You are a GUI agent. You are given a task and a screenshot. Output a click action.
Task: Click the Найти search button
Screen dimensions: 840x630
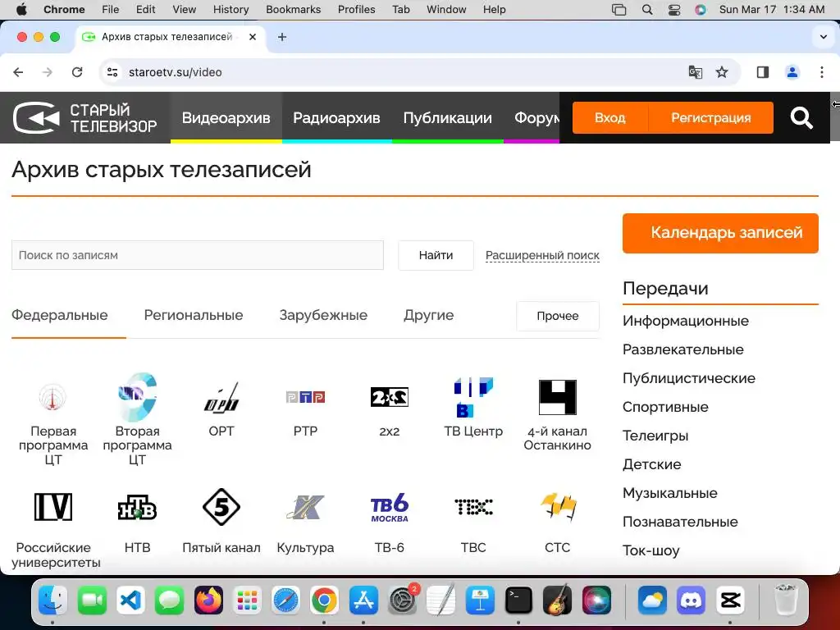pos(436,256)
